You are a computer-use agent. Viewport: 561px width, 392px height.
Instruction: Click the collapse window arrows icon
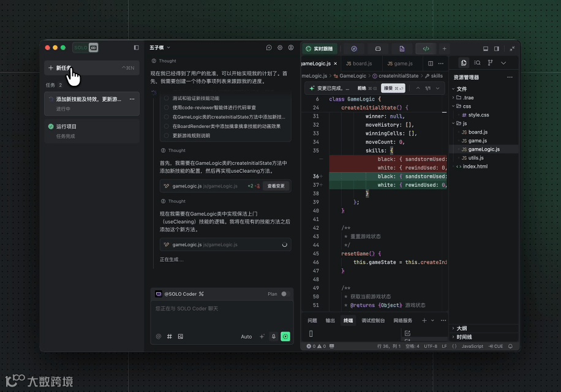(x=513, y=48)
